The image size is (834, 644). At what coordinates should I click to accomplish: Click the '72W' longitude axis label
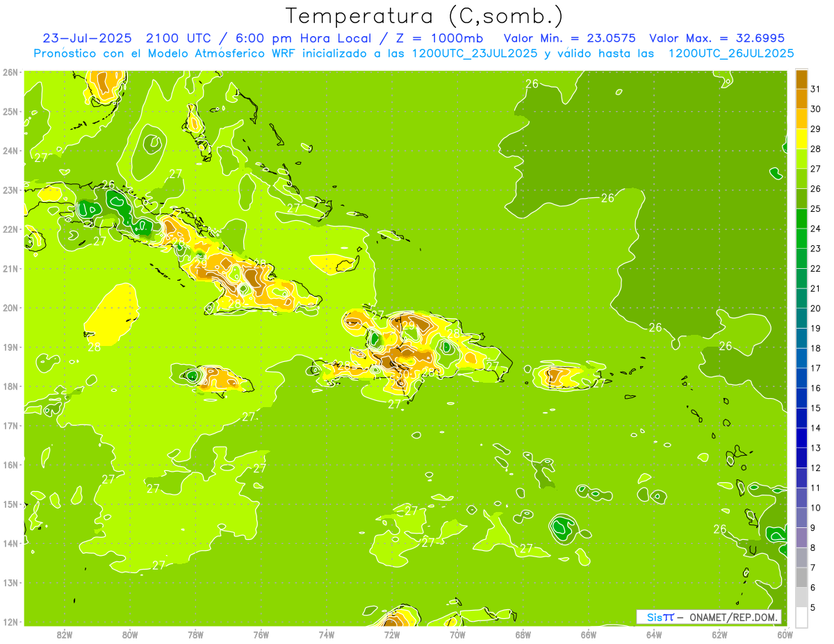click(x=392, y=635)
